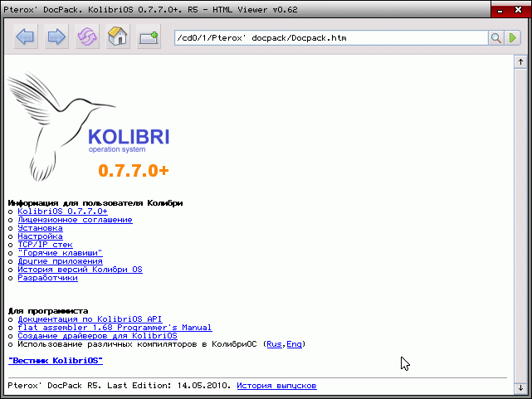Open the Разработчики link
The image size is (532, 399).
tap(48, 278)
